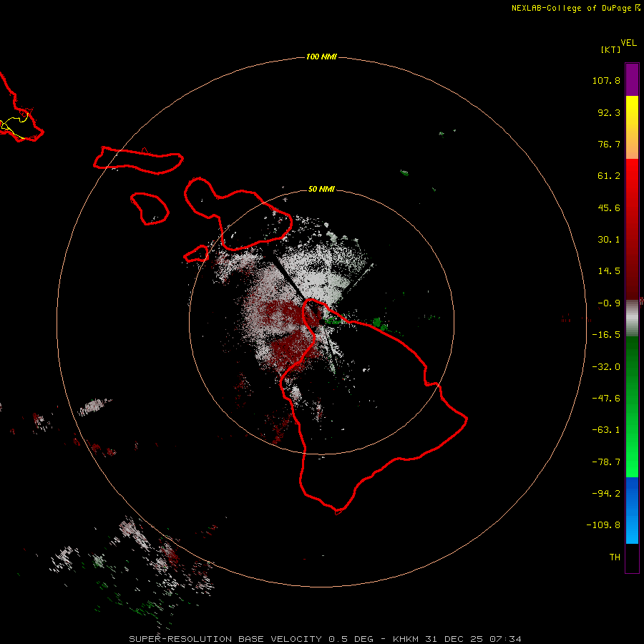
Task: Click the Super-Resolution Base Velocity caption
Action: 326,639
